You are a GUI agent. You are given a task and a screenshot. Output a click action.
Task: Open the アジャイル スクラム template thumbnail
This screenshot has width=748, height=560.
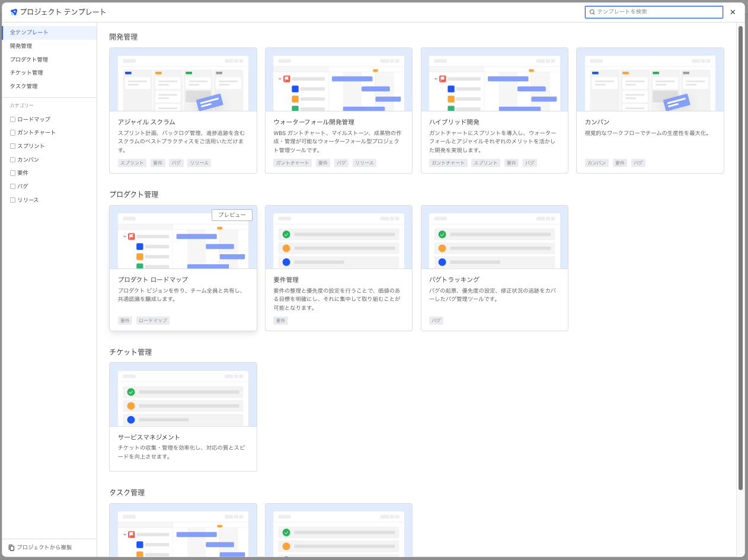183,79
